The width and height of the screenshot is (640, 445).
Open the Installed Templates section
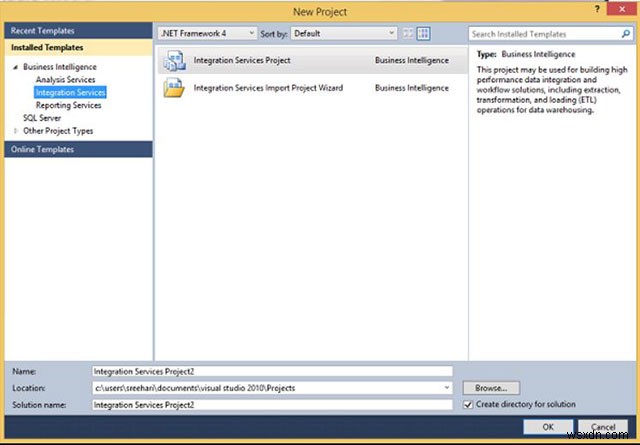(x=78, y=47)
